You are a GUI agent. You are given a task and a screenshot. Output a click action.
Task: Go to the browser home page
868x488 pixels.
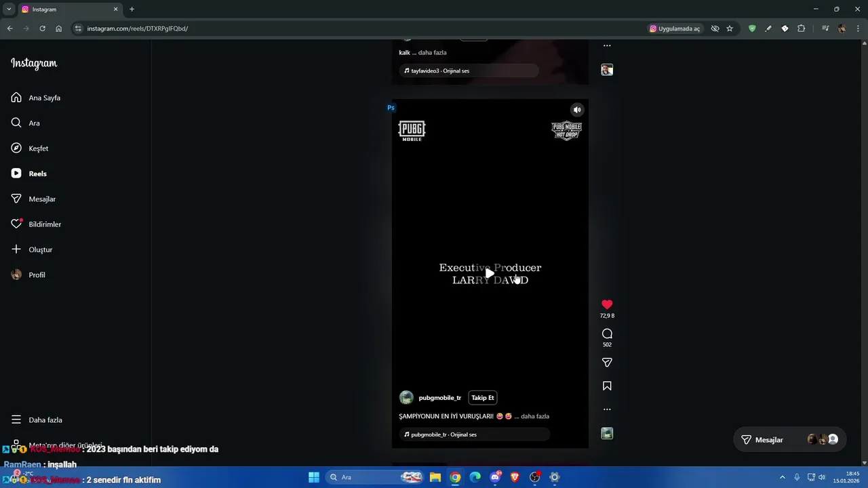58,28
